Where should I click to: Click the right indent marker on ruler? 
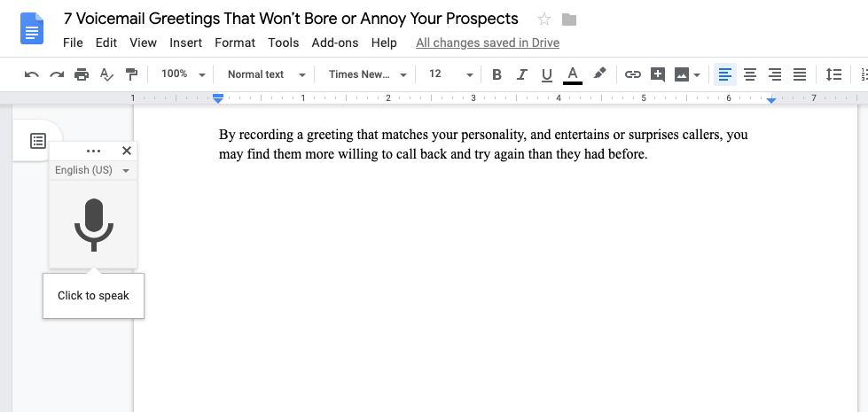(771, 100)
